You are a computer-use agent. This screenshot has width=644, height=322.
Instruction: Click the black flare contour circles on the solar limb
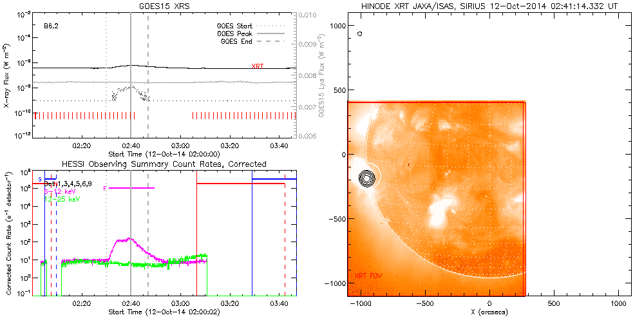pyautogui.click(x=366, y=178)
